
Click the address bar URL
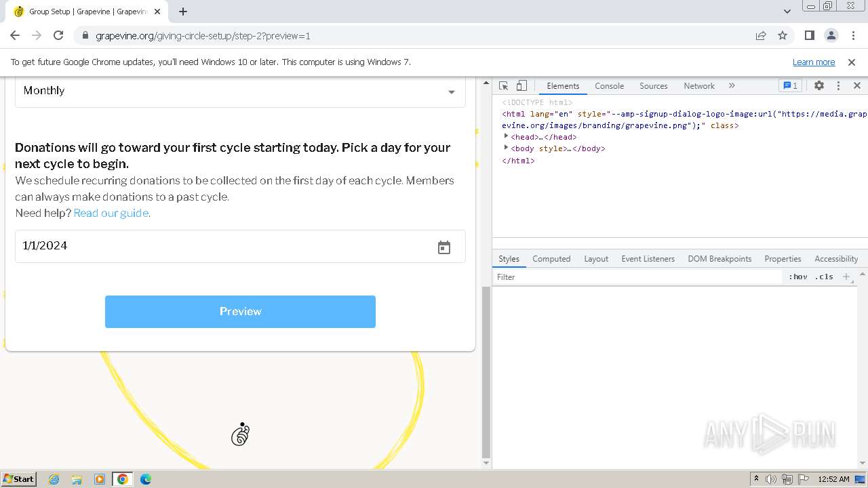tap(203, 36)
